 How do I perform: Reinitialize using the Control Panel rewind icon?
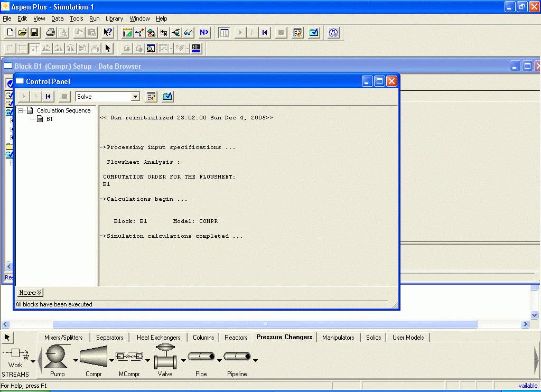pos(48,97)
